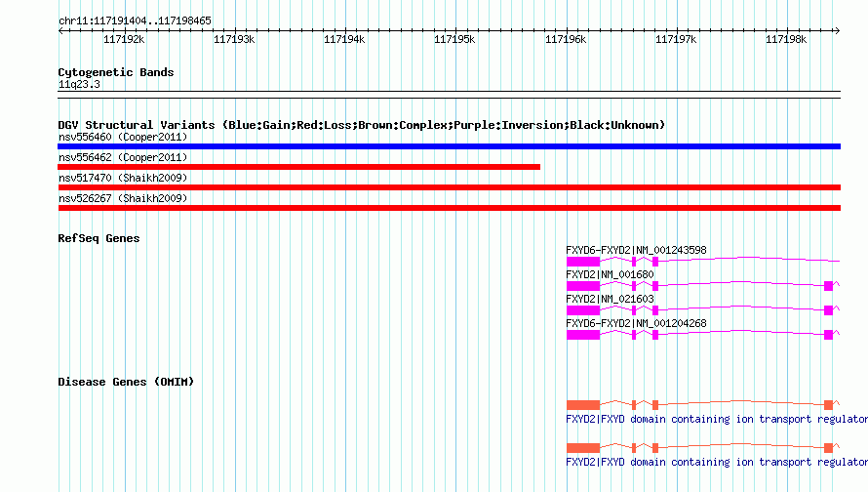This screenshot has width=868, height=492.
Task: Click the rightmost exon of the second OMIM gene
Action: click(x=828, y=448)
